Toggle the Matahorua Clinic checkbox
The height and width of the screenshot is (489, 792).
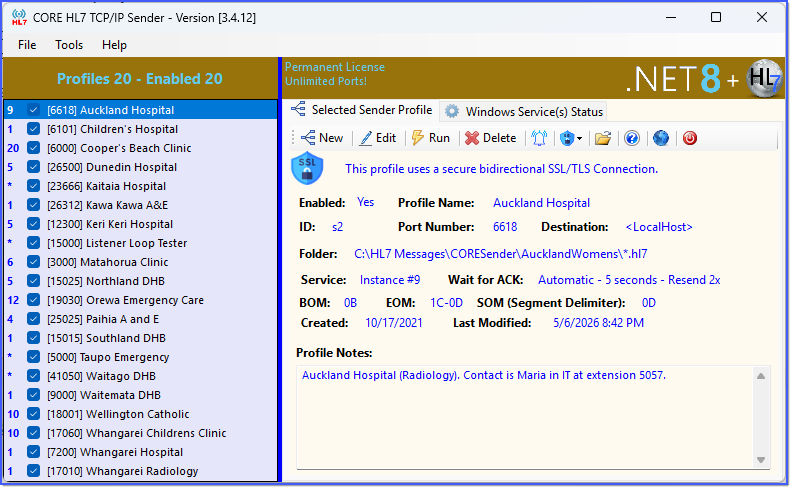pos(33,262)
